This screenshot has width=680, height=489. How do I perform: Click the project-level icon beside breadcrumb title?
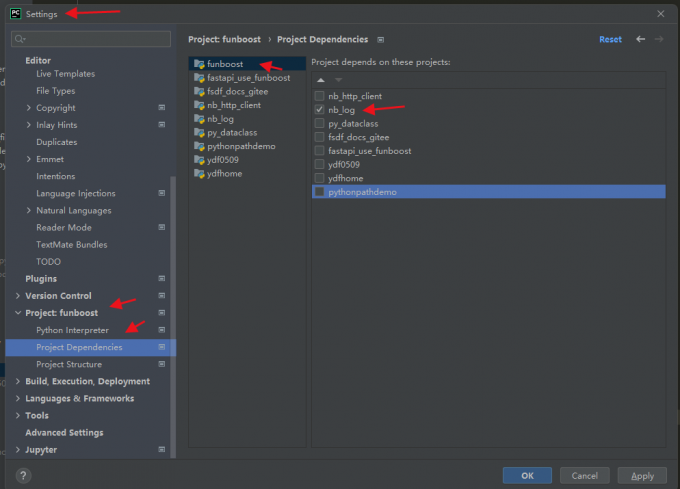(x=380, y=40)
